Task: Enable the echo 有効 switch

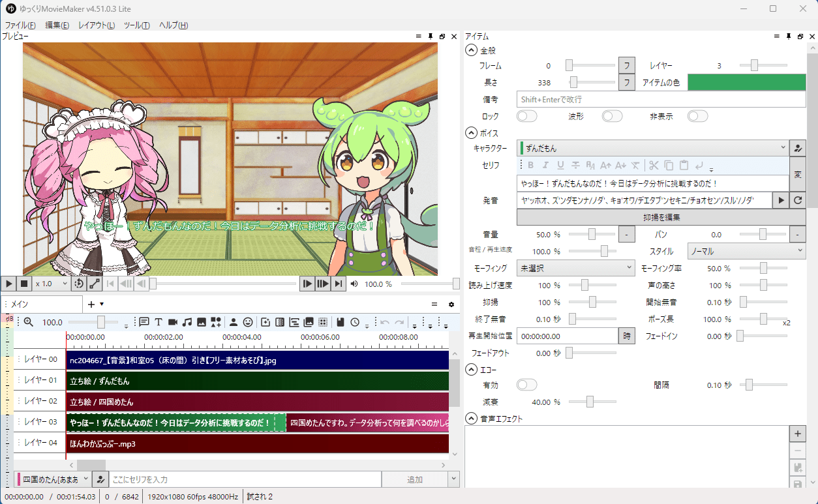Action: (x=526, y=385)
